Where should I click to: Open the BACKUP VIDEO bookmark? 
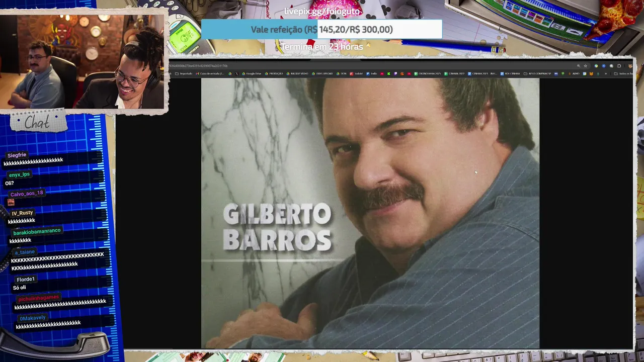[297, 73]
